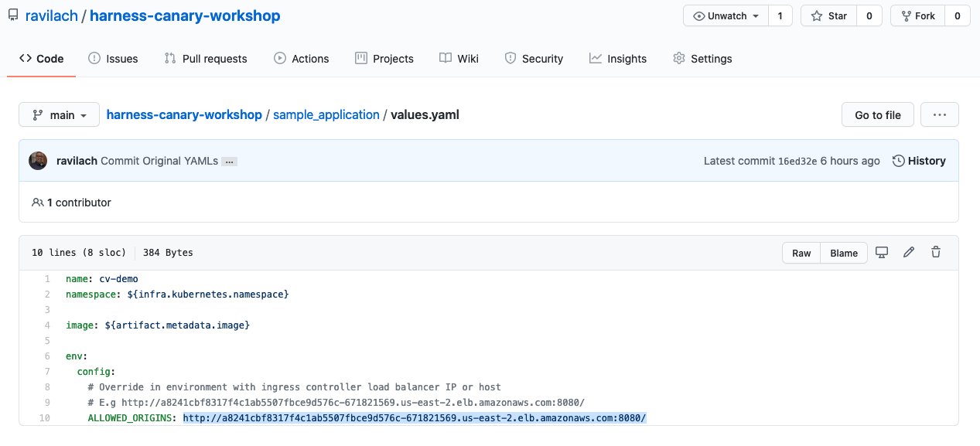Switch to the Code tab
This screenshot has height=446, width=980.
point(42,59)
